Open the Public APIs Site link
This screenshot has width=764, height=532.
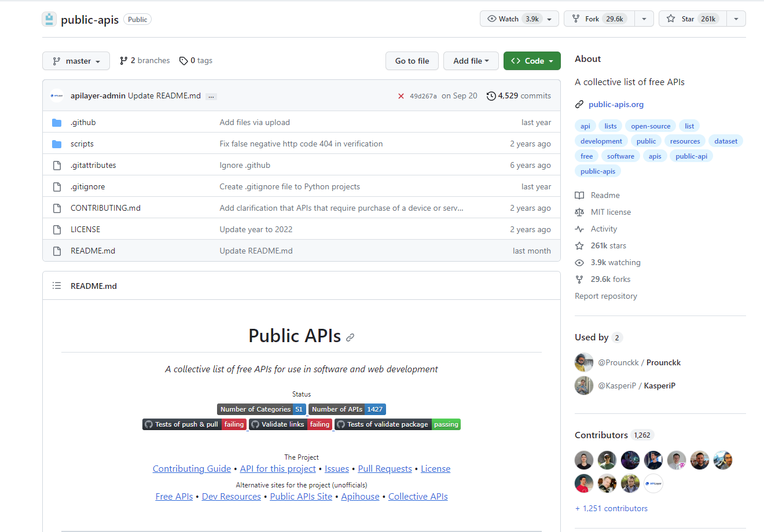click(301, 497)
